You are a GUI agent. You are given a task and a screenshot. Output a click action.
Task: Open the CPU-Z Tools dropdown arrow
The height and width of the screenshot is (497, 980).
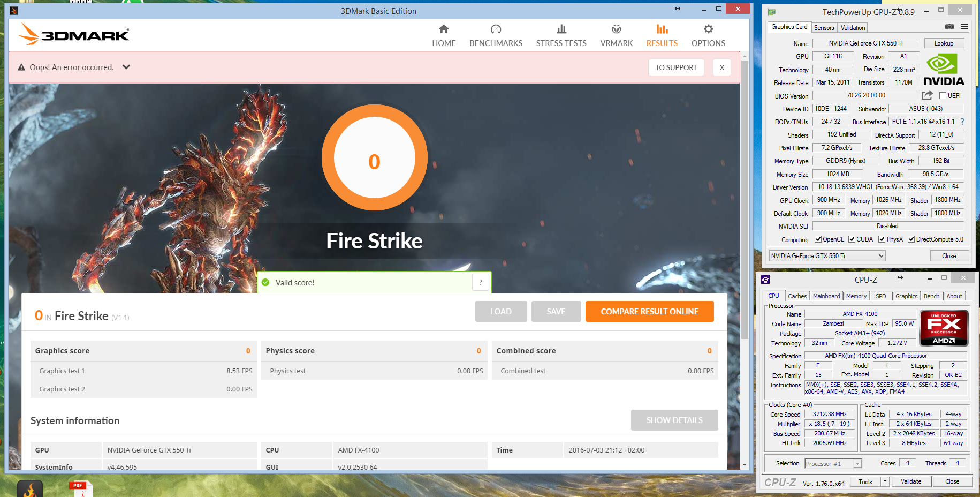(x=885, y=481)
